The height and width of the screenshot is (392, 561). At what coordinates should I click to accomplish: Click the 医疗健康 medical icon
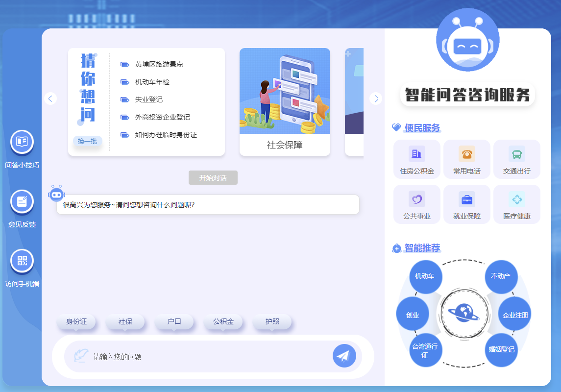517,199
